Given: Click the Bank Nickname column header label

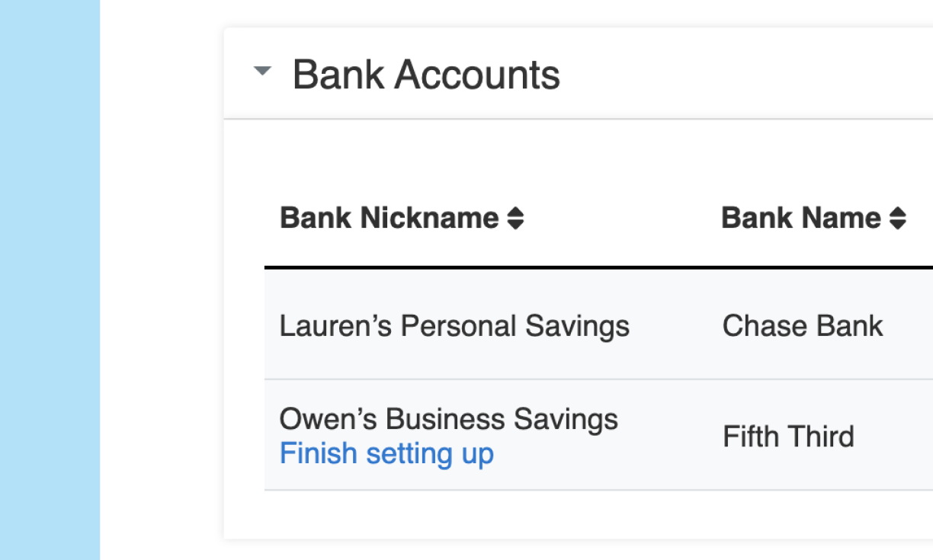Looking at the screenshot, I should point(389,219).
